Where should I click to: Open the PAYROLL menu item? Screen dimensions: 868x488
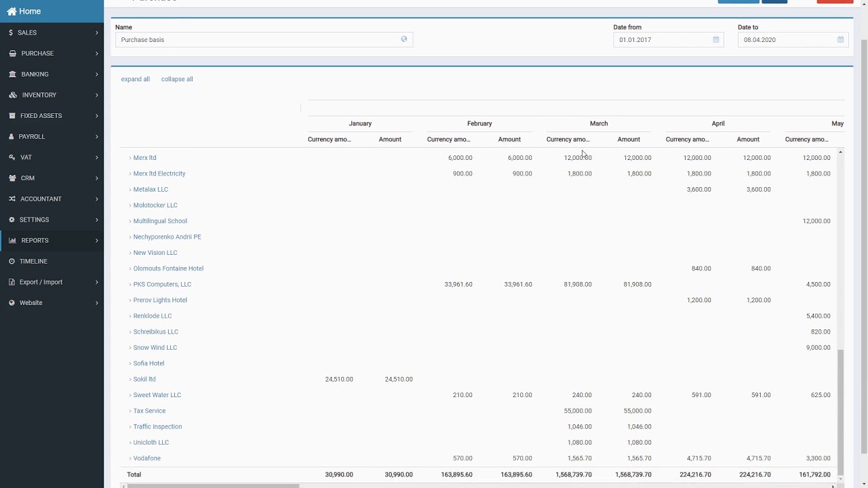pos(52,136)
